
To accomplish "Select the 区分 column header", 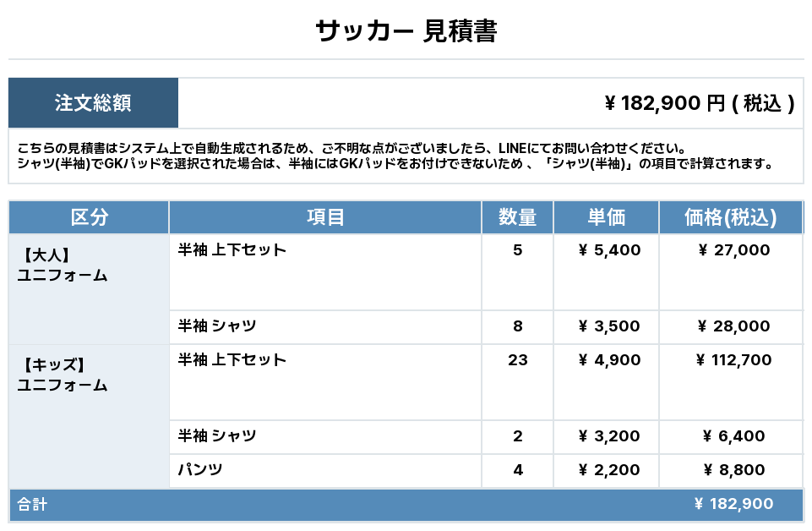I will point(89,217).
